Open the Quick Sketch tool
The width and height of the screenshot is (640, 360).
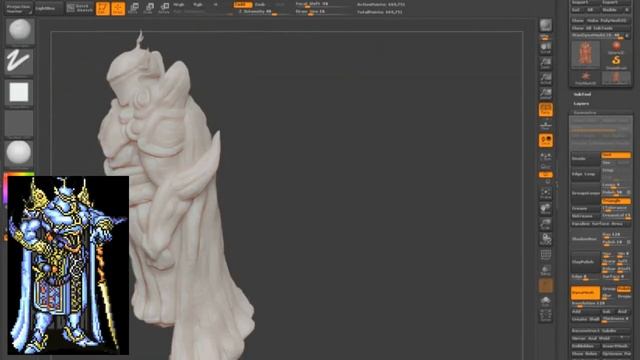point(80,8)
